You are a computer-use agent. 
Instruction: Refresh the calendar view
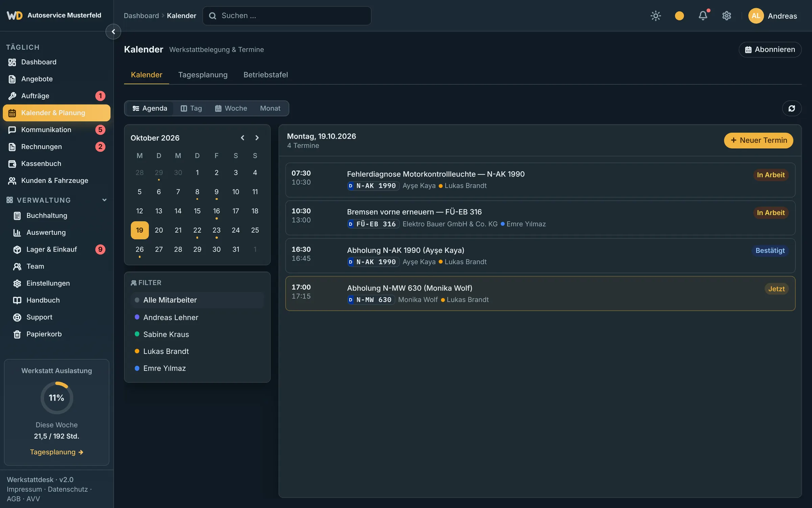pyautogui.click(x=792, y=108)
